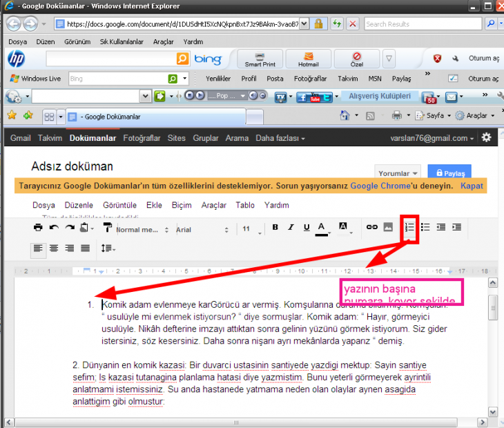Open the text color picker

pyautogui.click(x=321, y=227)
